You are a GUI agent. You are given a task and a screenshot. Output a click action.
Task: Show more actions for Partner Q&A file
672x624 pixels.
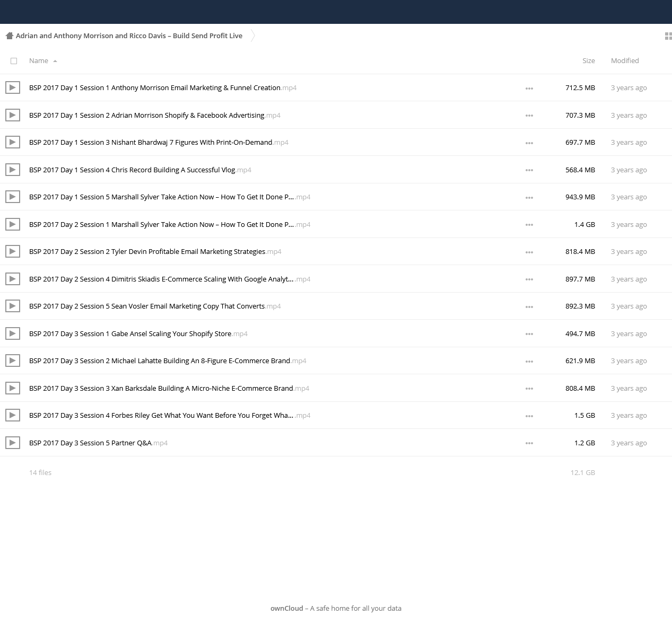click(529, 443)
